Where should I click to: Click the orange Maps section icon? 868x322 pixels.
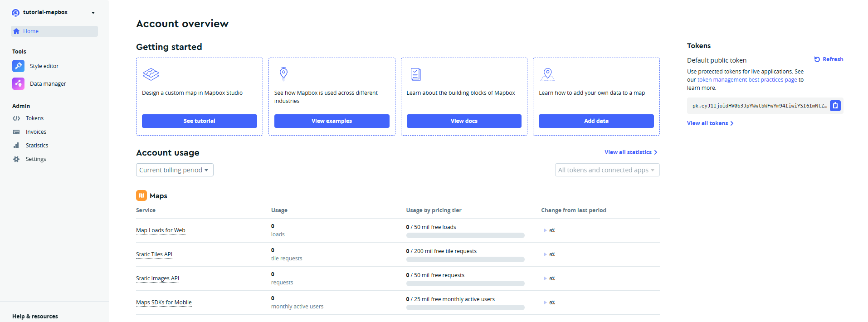[x=141, y=195]
